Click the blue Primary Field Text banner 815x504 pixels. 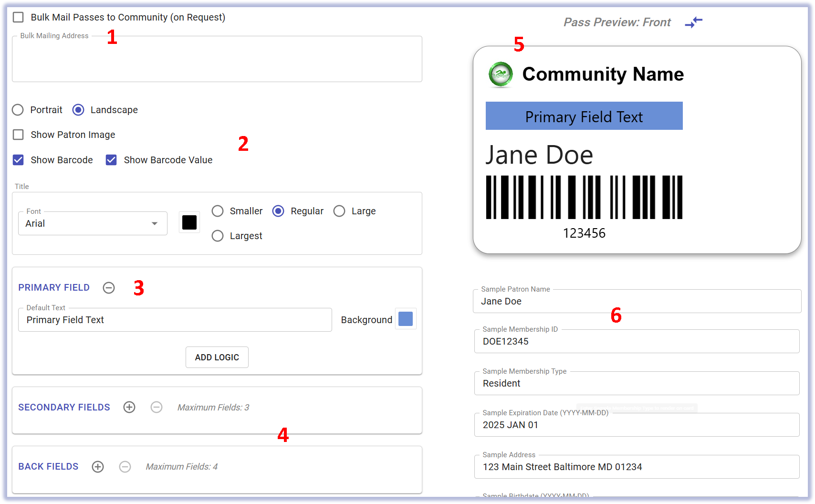click(584, 115)
